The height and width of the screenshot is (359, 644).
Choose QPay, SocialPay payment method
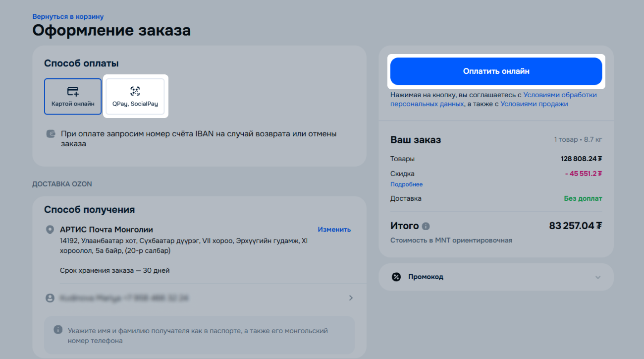[x=135, y=96]
